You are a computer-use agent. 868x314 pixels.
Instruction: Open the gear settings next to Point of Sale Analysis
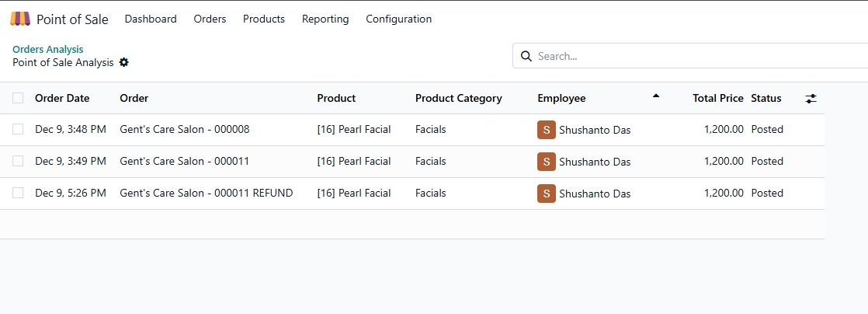pos(124,62)
